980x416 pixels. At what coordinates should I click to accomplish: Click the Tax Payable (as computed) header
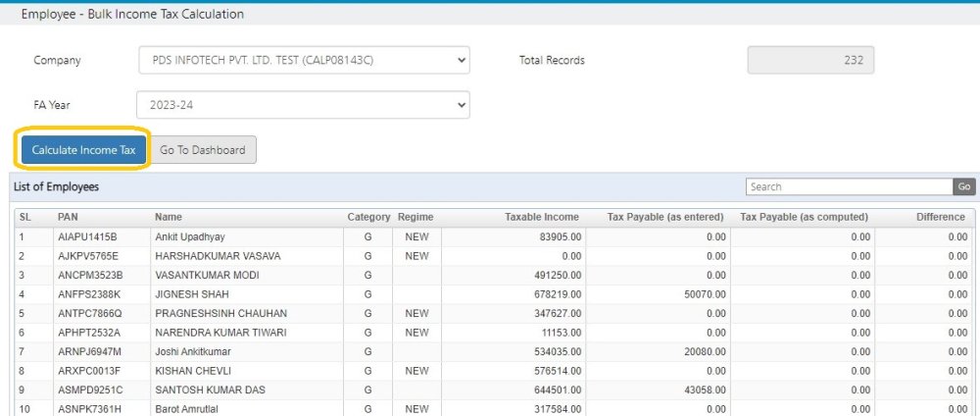point(804,217)
